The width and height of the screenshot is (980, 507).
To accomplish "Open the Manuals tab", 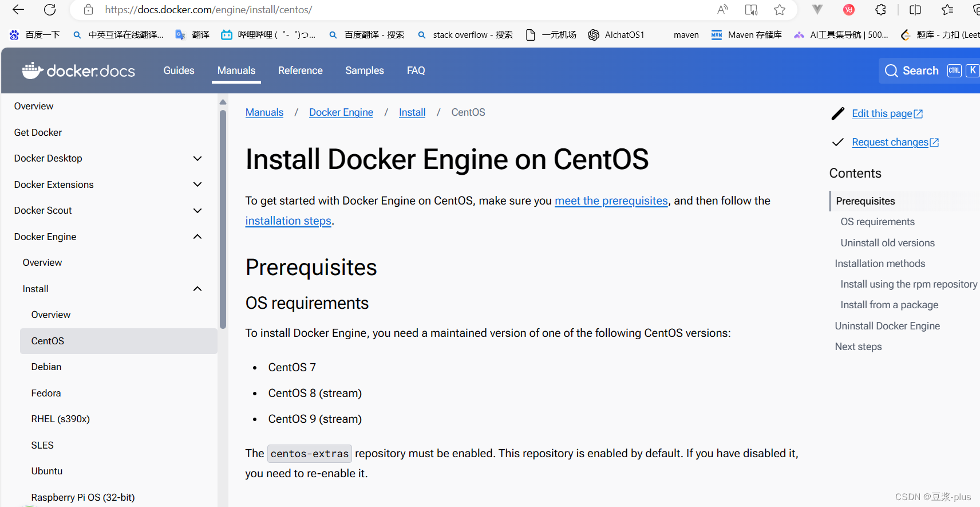I will 236,70.
